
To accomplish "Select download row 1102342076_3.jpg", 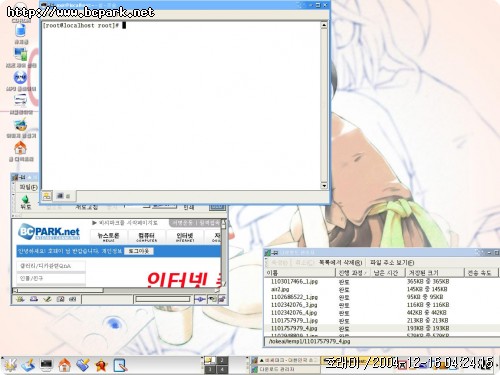I will coord(382,305).
